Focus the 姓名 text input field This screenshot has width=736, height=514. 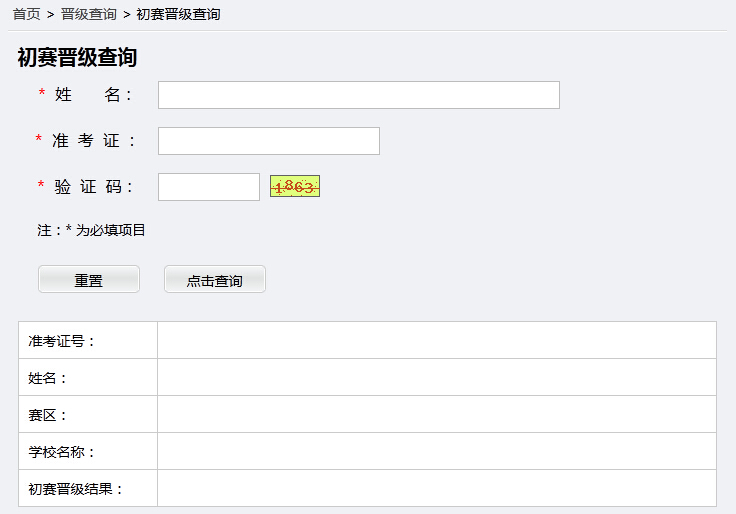358,95
